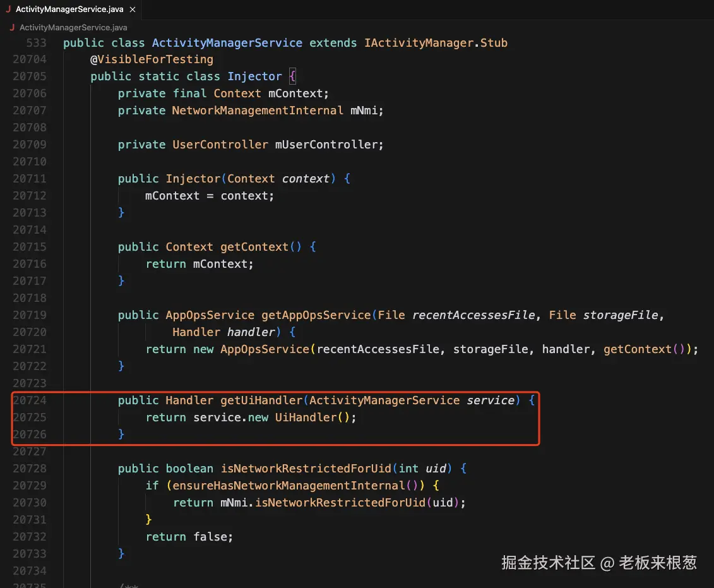
Task: Click the Injector class name declaration
Action: click(254, 76)
